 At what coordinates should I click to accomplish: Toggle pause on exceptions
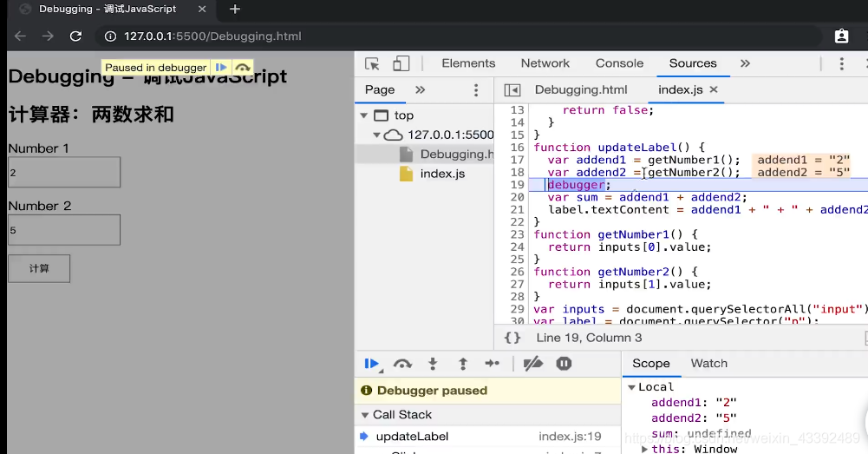[564, 364]
